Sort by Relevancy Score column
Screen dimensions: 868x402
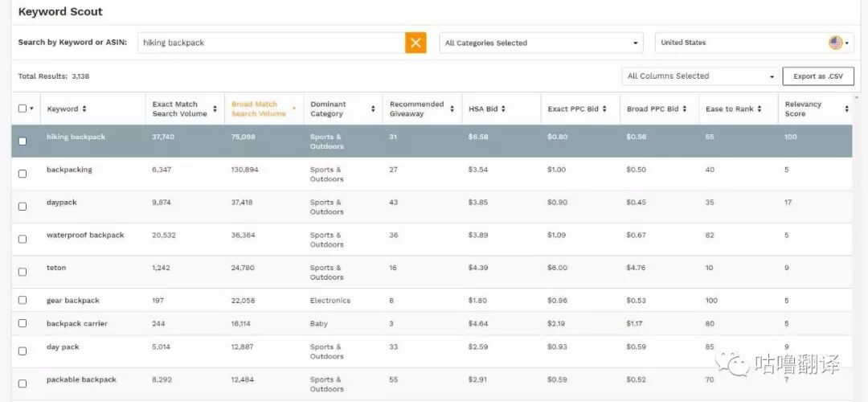(x=846, y=109)
